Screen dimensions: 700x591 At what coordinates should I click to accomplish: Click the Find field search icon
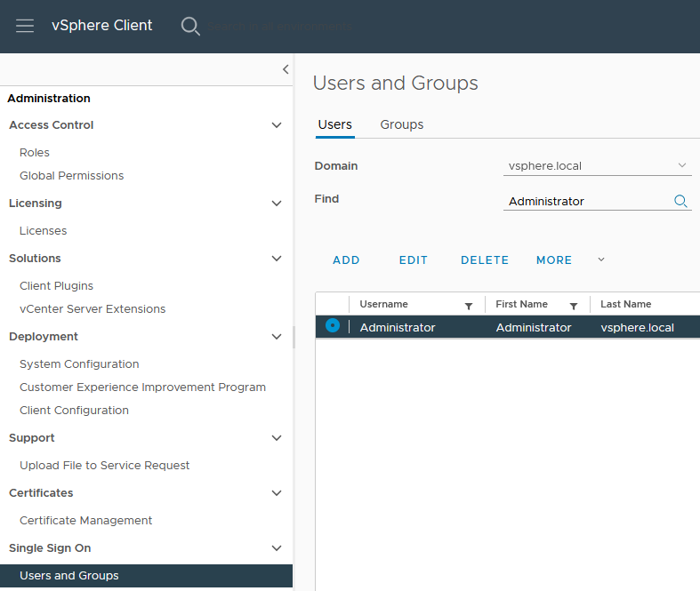pyautogui.click(x=680, y=202)
